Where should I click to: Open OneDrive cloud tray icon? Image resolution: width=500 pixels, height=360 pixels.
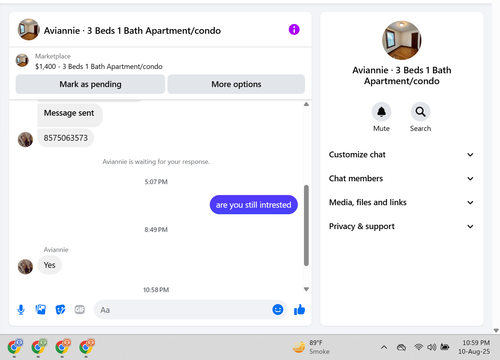[401, 347]
